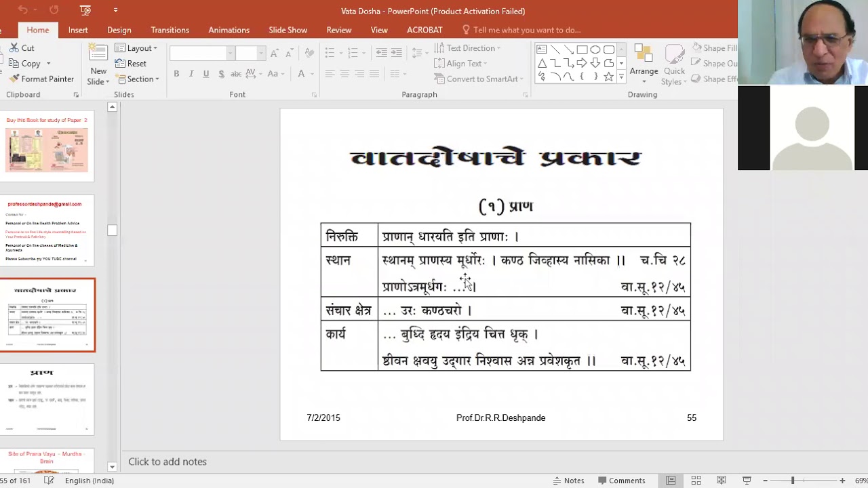Select the 5-Point Star shape
Screen dimensions: 868x488
coord(609,77)
